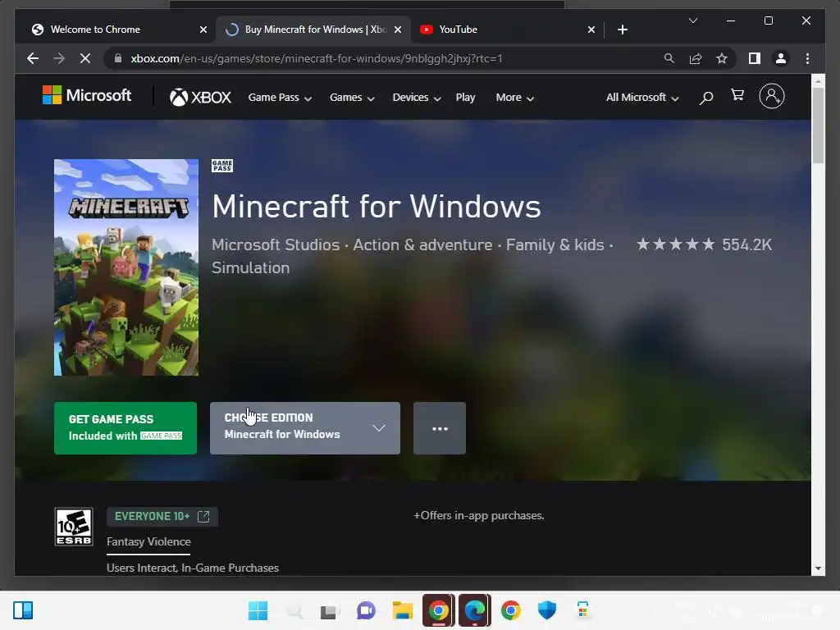The image size is (840, 630).
Task: Open the three-dot more options button
Action: click(440, 428)
